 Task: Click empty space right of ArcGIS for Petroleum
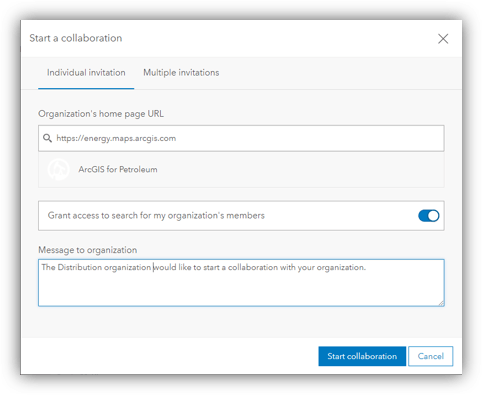300,169
